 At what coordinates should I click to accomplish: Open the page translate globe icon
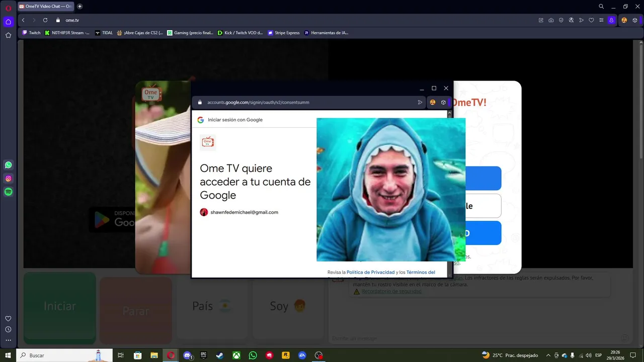[571, 20]
